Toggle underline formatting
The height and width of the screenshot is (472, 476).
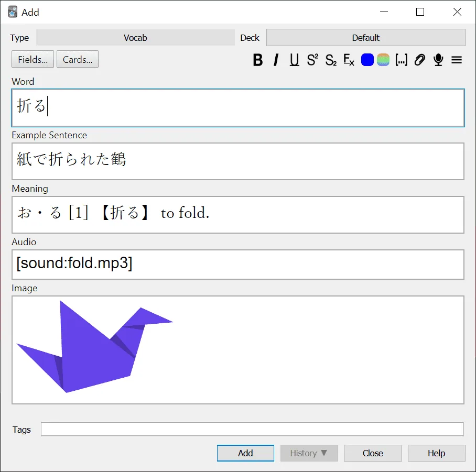click(294, 60)
